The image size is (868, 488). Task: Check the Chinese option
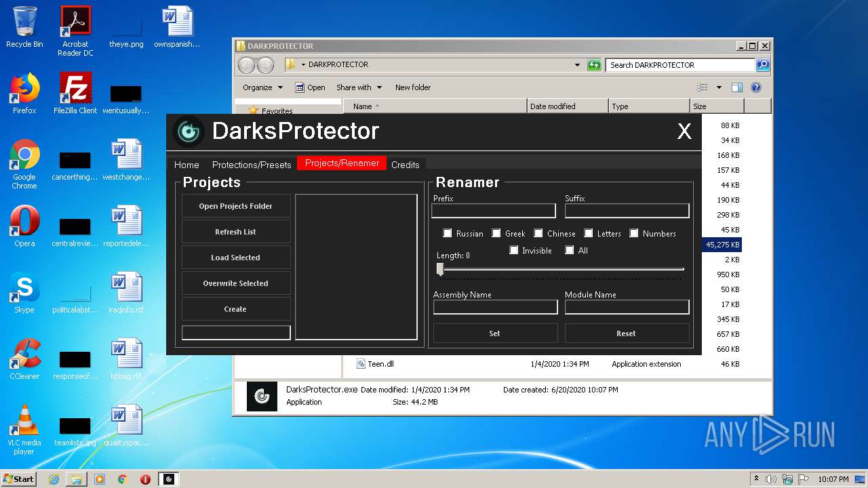(538, 233)
